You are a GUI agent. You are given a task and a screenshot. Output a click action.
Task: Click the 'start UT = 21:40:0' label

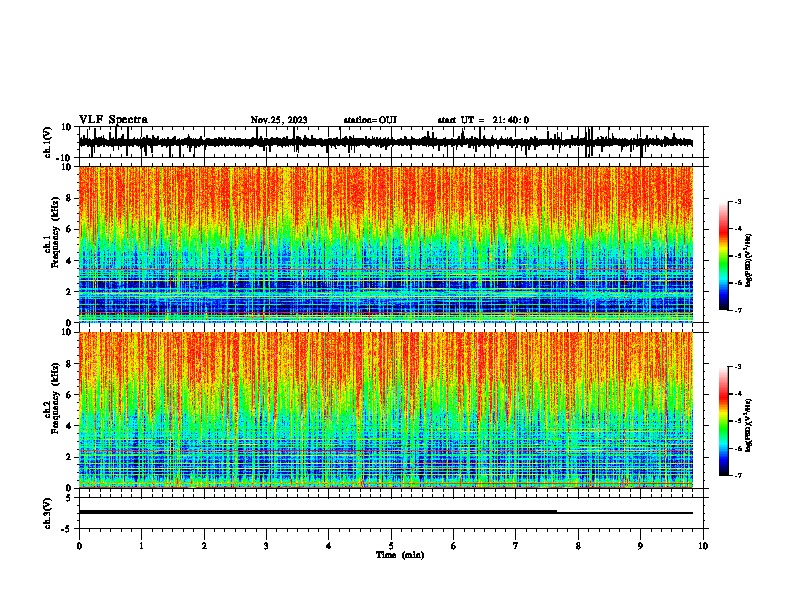(483, 120)
